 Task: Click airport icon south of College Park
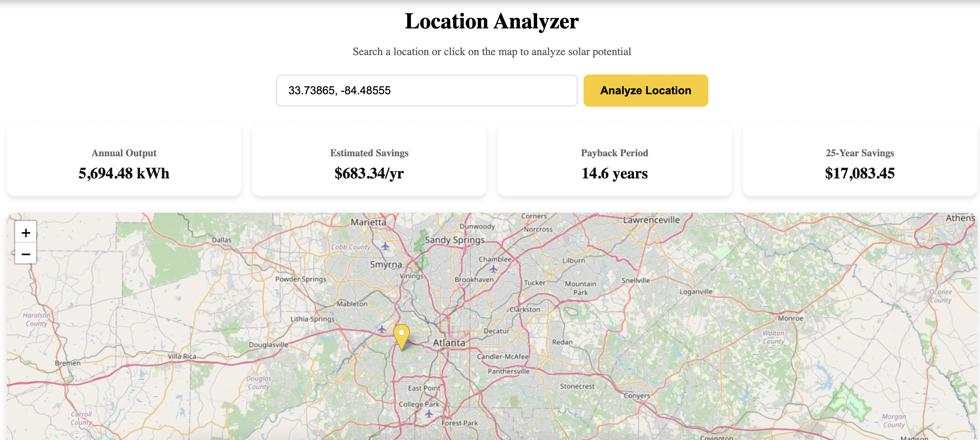pos(429,414)
